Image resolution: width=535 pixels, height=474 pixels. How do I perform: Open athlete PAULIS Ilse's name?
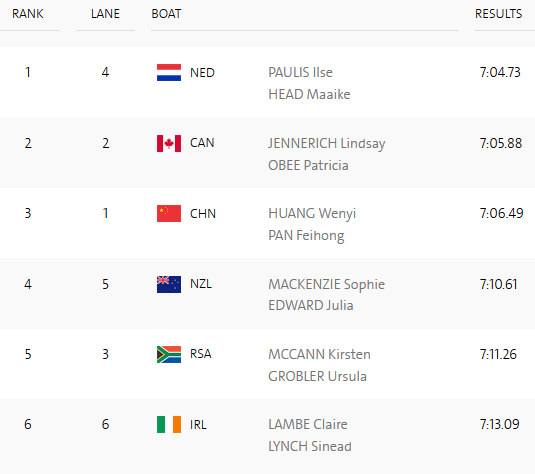300,72
